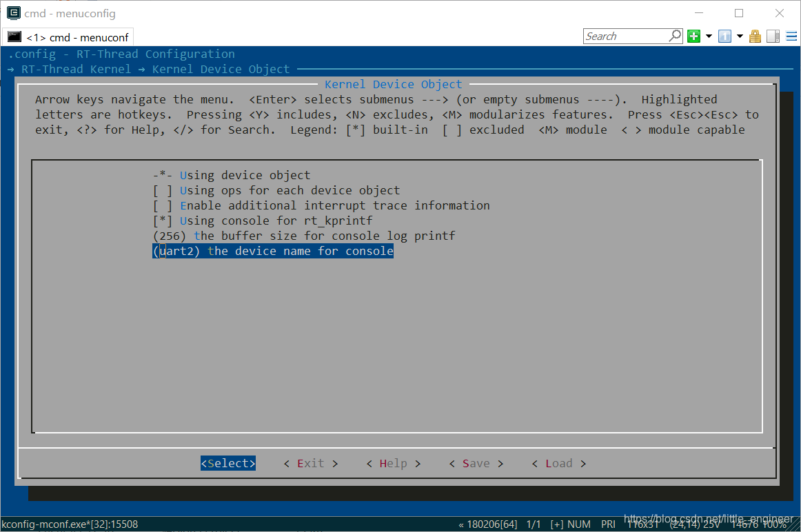This screenshot has width=801, height=532.
Task: Toggle Enable additional interrupt trace information
Action: [x=321, y=206]
